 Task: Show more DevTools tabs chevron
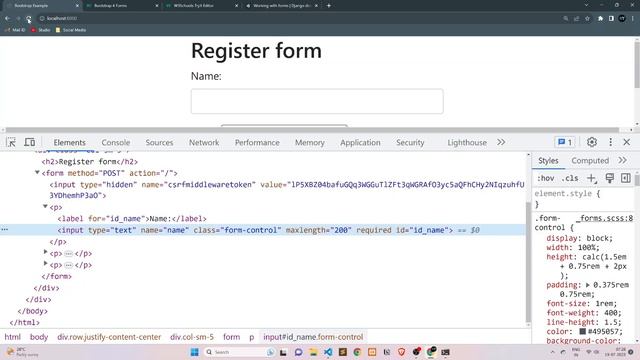pyautogui.click(x=501, y=142)
